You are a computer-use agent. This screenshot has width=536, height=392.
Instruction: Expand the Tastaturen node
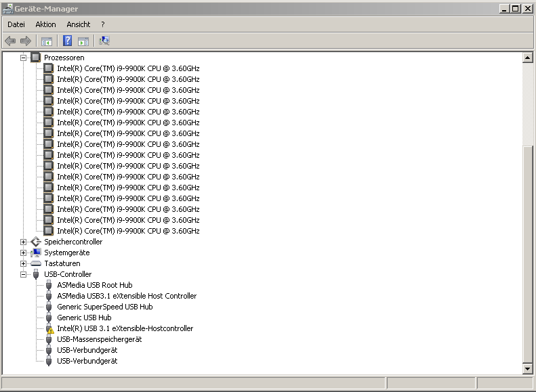tap(23, 263)
